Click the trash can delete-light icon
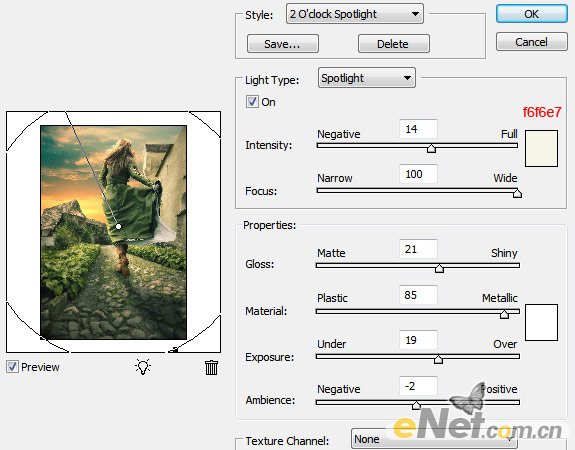This screenshot has width=575, height=450. 211,367
